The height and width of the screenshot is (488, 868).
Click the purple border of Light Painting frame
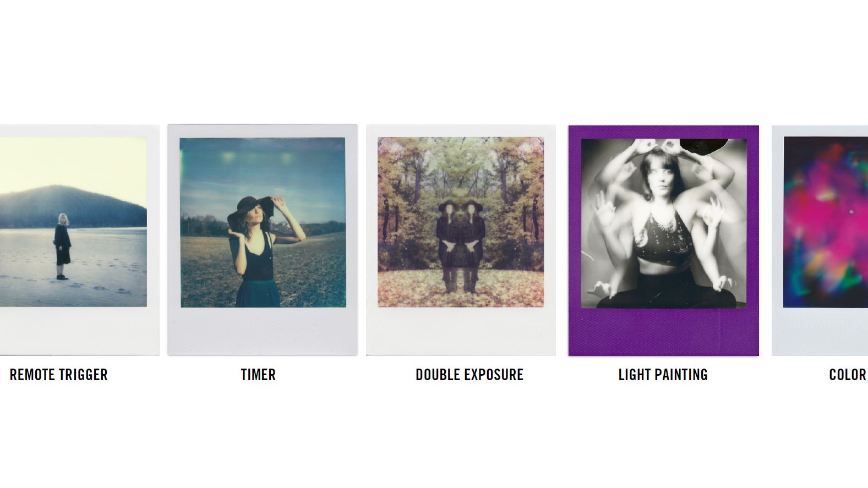click(x=663, y=332)
